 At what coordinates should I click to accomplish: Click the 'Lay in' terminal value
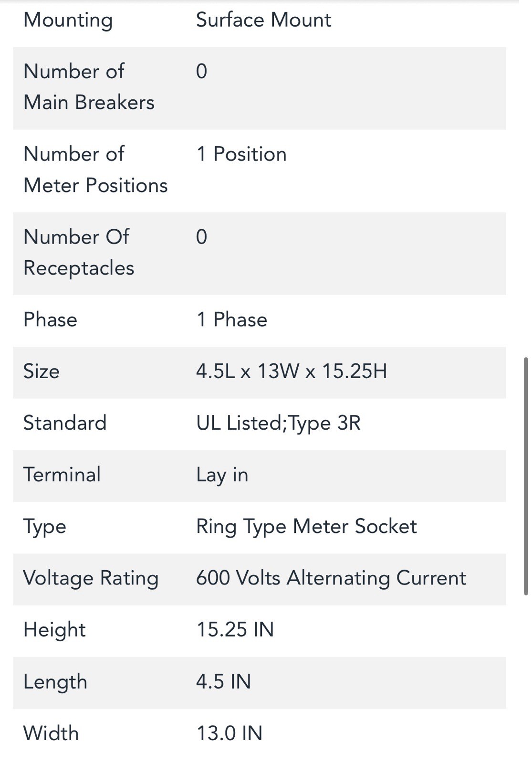pyautogui.click(x=222, y=475)
